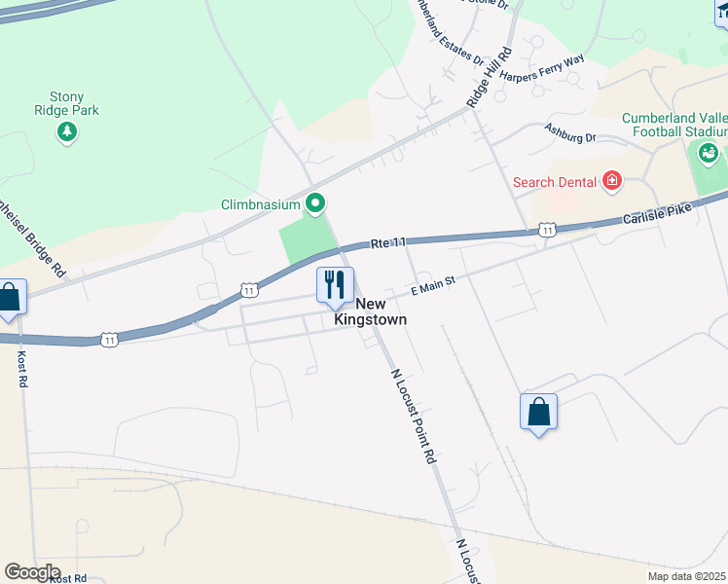Click the Stony Ridge Park label

66,103
